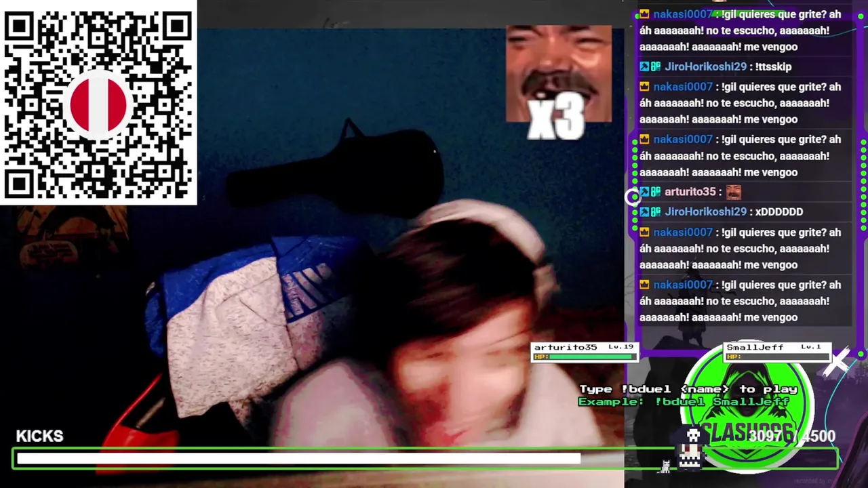The image size is (868, 488).
Task: Click the second badge beside arturito35 in chat
Action: pyautogui.click(x=656, y=192)
